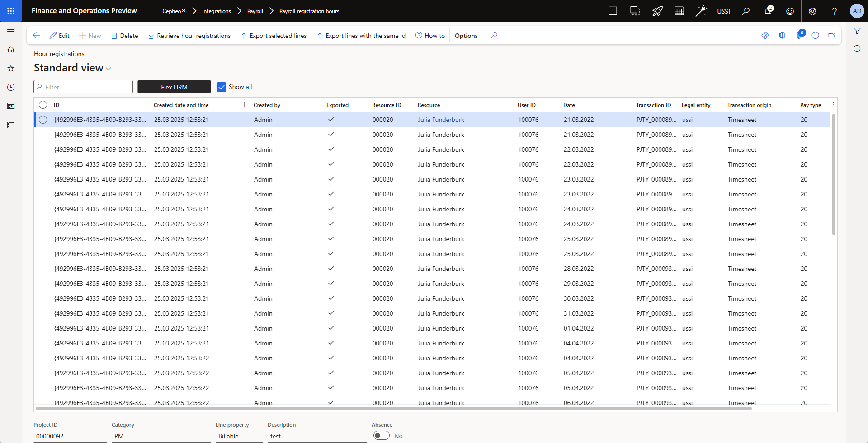868x443 pixels.
Task: Open the Options menu tab
Action: coord(466,36)
